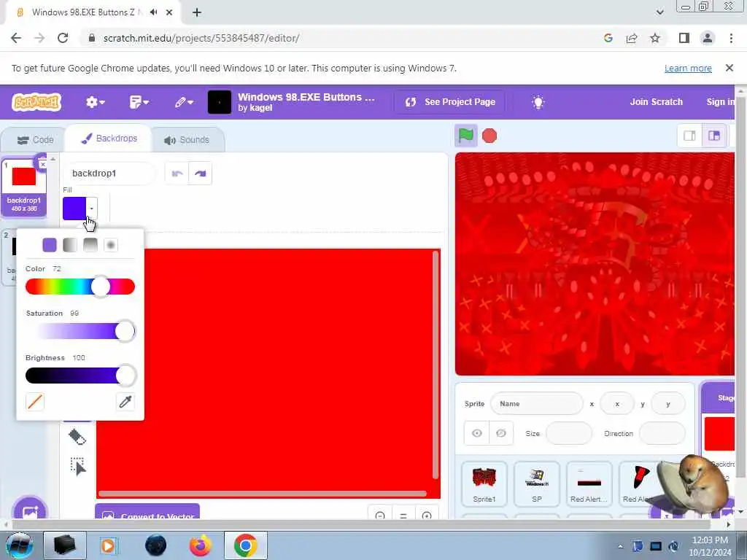Image resolution: width=747 pixels, height=560 pixels.
Task: Open the Edit pencil menu
Action: (183, 102)
